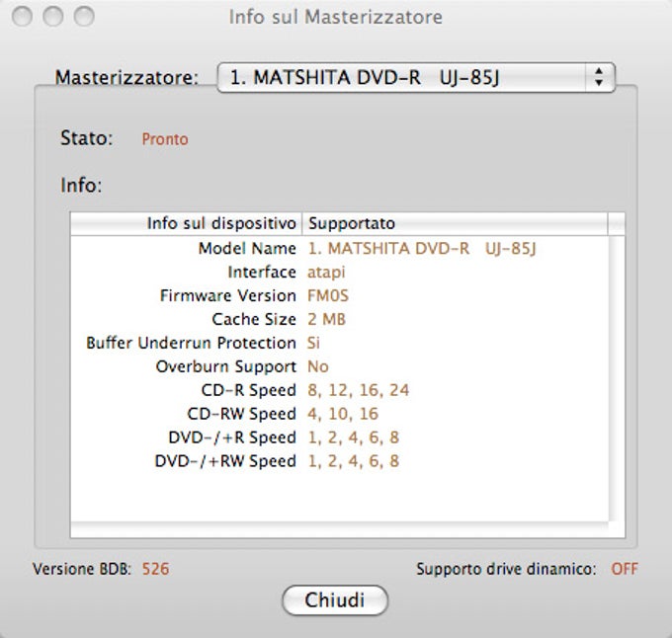672x638 pixels.
Task: Click the Chiudi button
Action: click(x=334, y=599)
